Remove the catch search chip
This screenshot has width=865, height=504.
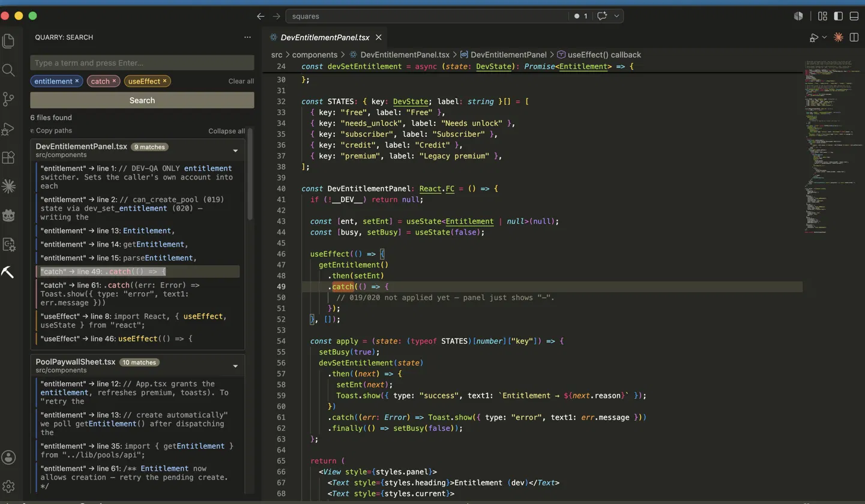[x=114, y=81]
